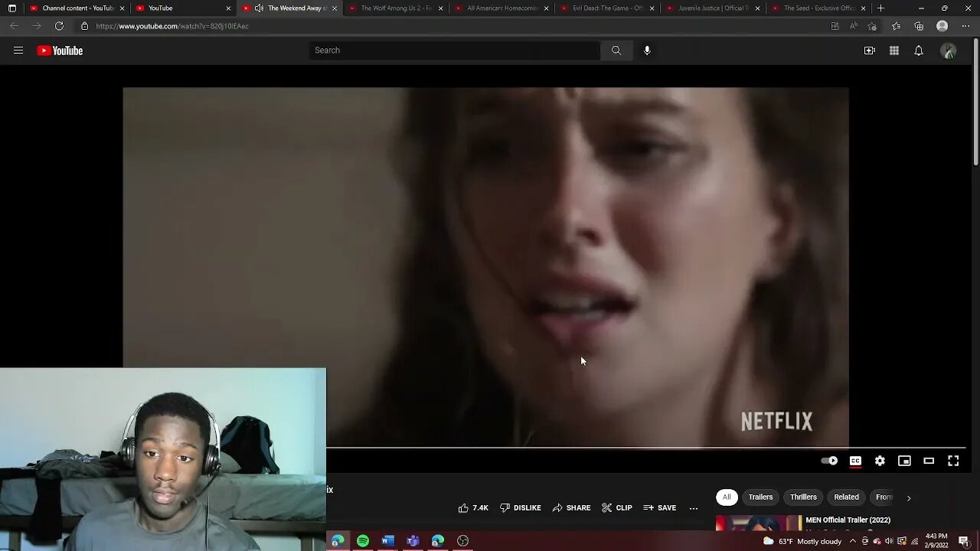The height and width of the screenshot is (551, 980).
Task: Open Microsoft Teams from the taskbar
Action: click(x=413, y=541)
